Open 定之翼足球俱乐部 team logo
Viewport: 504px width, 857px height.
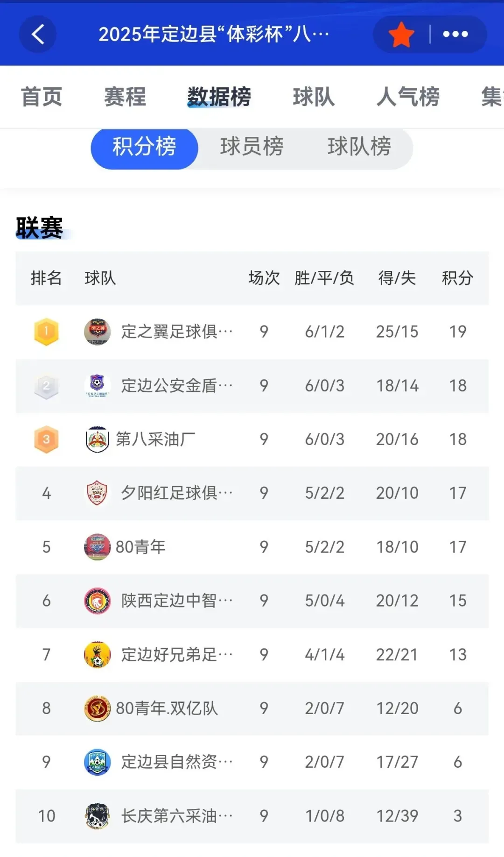coord(97,332)
